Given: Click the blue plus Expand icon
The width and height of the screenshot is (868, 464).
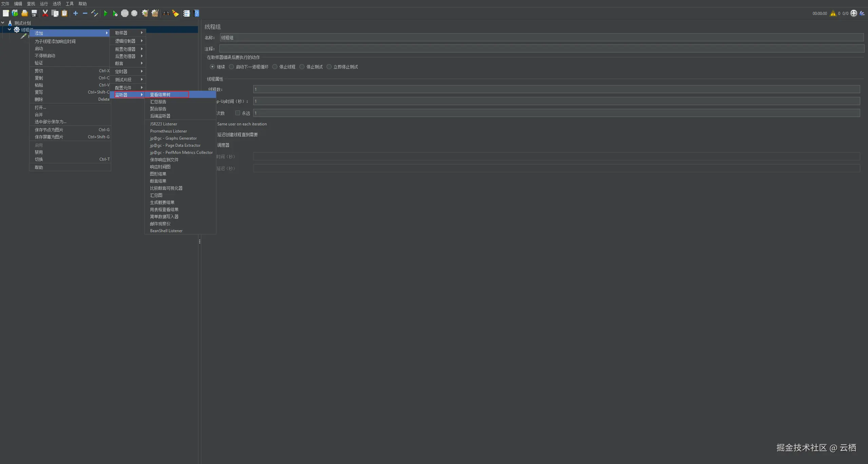Looking at the screenshot, I should (76, 14).
